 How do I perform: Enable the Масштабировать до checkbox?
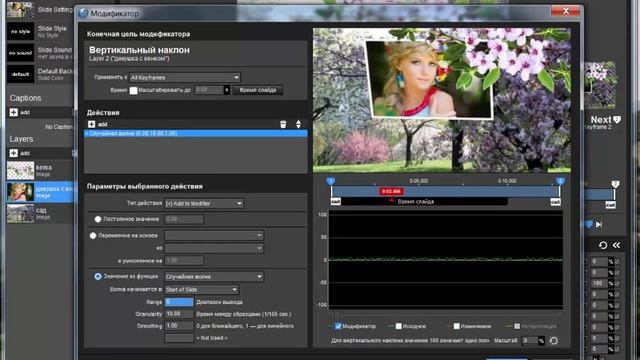point(133,90)
